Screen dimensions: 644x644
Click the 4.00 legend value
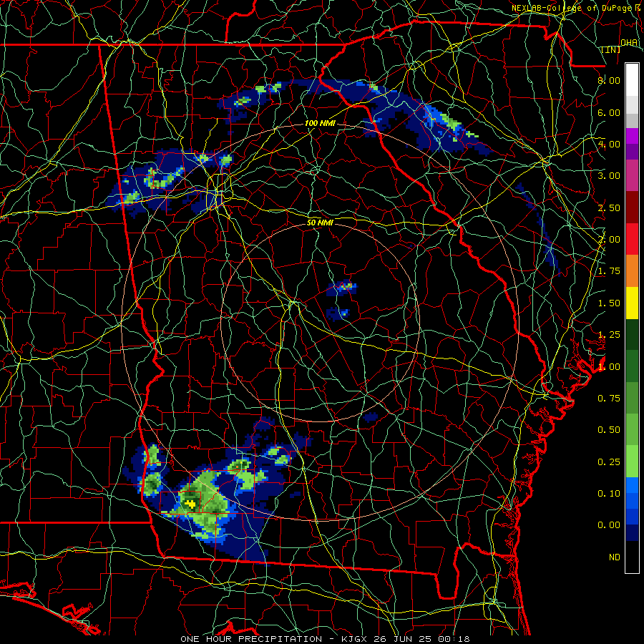609,144
